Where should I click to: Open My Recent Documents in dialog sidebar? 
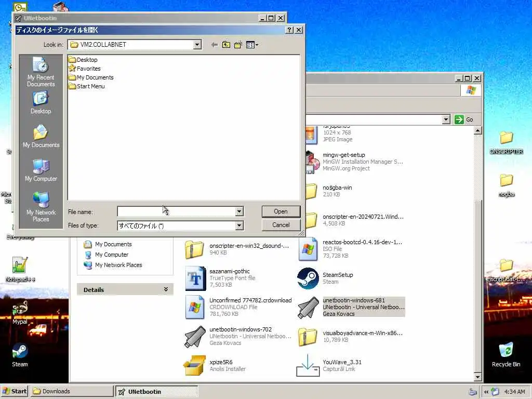pos(41,72)
